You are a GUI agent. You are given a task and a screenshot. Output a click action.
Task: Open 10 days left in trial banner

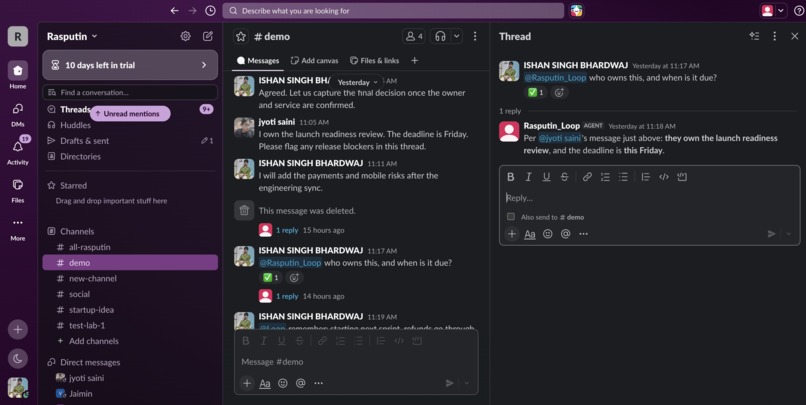[x=130, y=65]
